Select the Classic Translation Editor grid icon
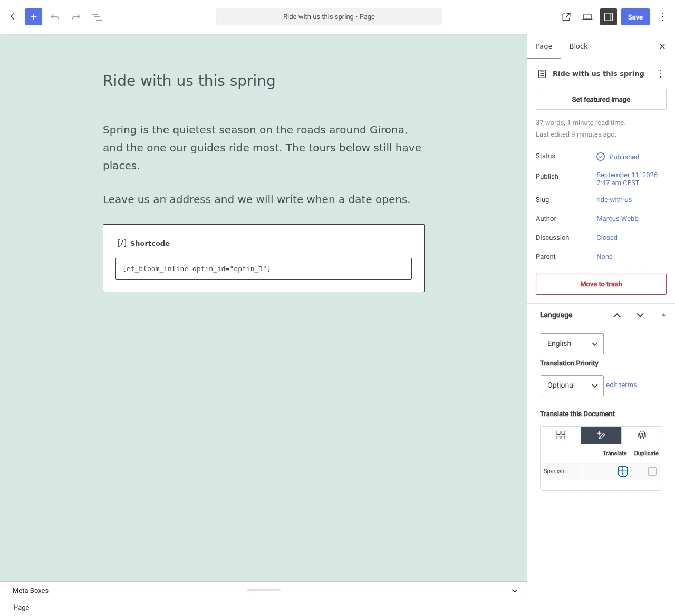This screenshot has width=675, height=616. click(x=561, y=435)
